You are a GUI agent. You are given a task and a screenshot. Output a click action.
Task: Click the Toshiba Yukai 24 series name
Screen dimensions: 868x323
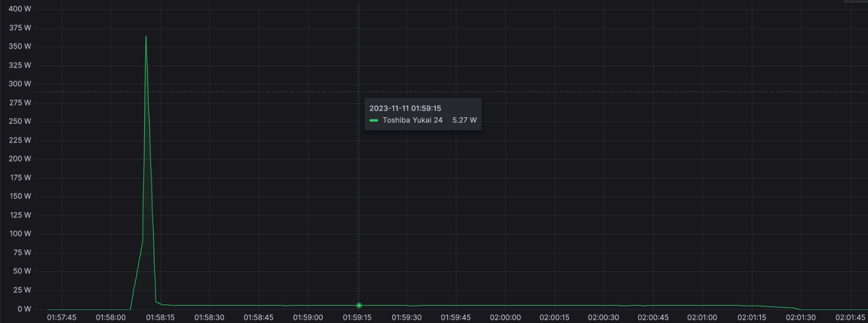(413, 120)
